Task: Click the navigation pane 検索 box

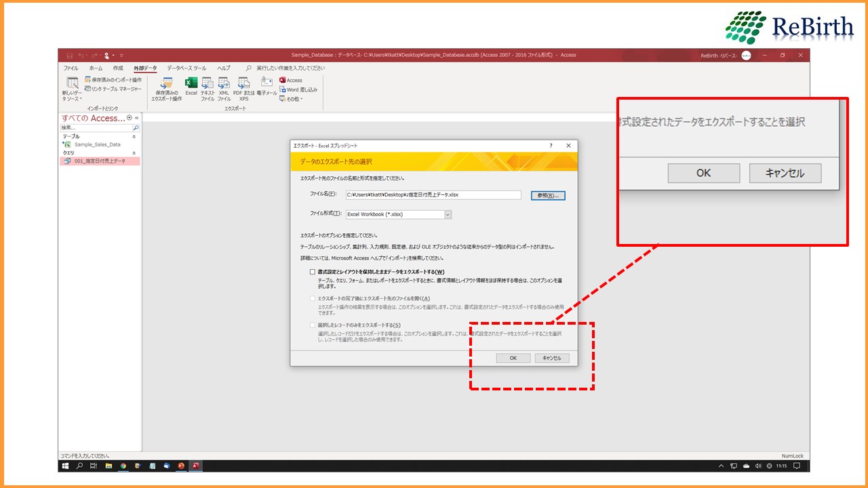Action: [x=96, y=127]
